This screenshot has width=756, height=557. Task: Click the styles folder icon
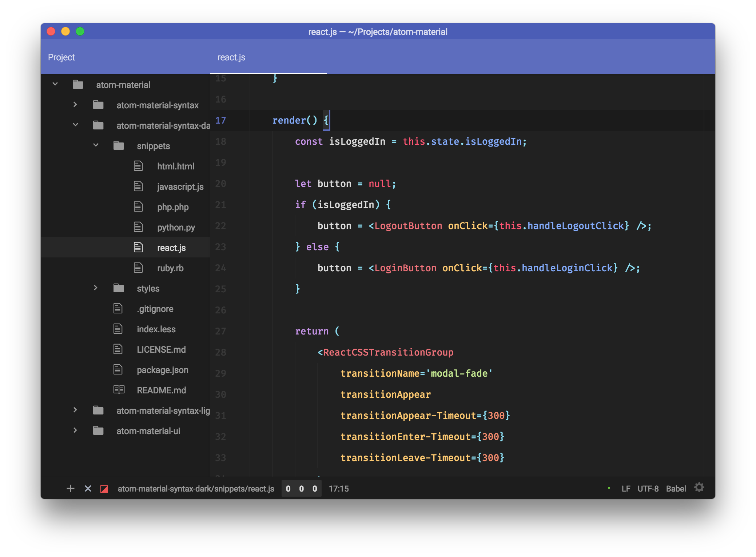[119, 288]
